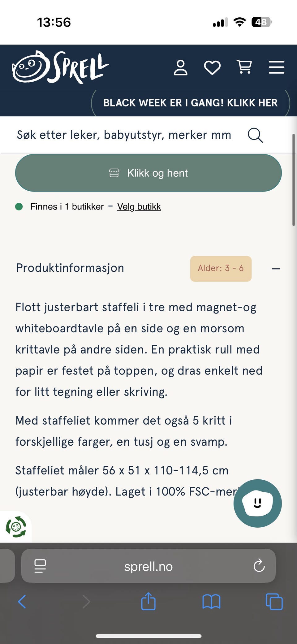Tap the sprell.no address bar
Screen dimensions: 297x644
(148, 566)
